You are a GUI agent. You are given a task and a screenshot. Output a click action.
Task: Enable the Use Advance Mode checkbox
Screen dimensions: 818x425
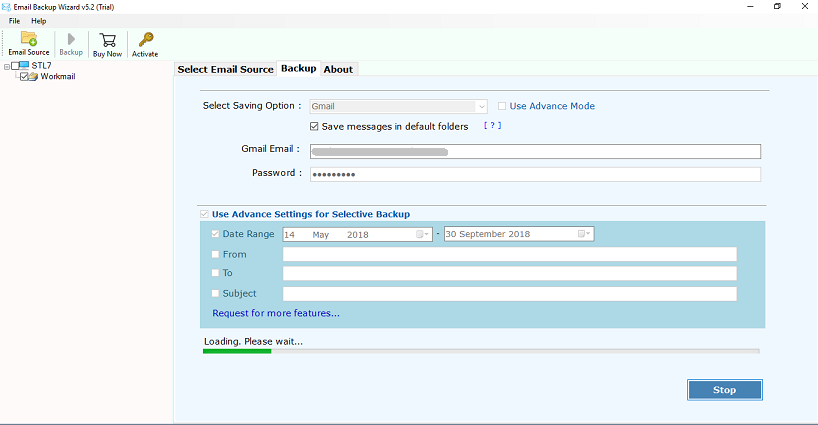[x=502, y=106]
